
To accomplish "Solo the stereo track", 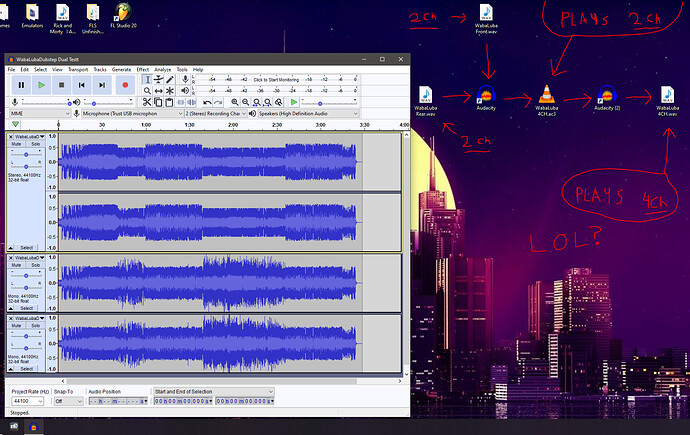I will point(35,144).
